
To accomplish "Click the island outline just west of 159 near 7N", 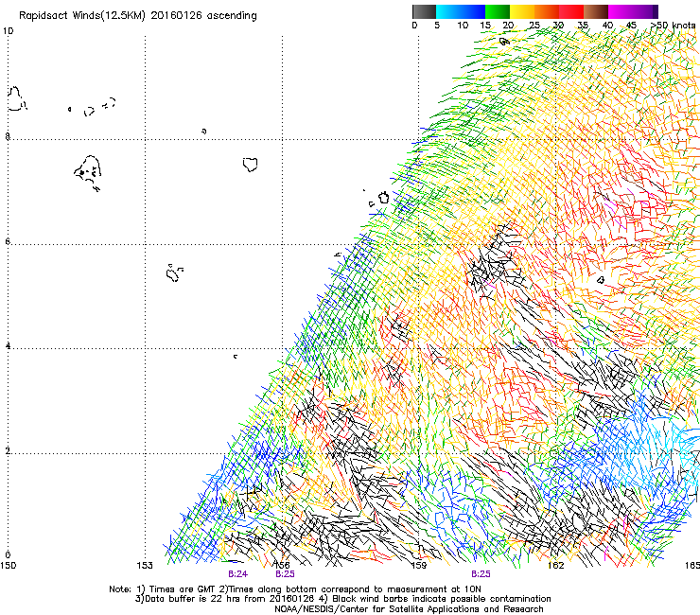I will tap(383, 198).
